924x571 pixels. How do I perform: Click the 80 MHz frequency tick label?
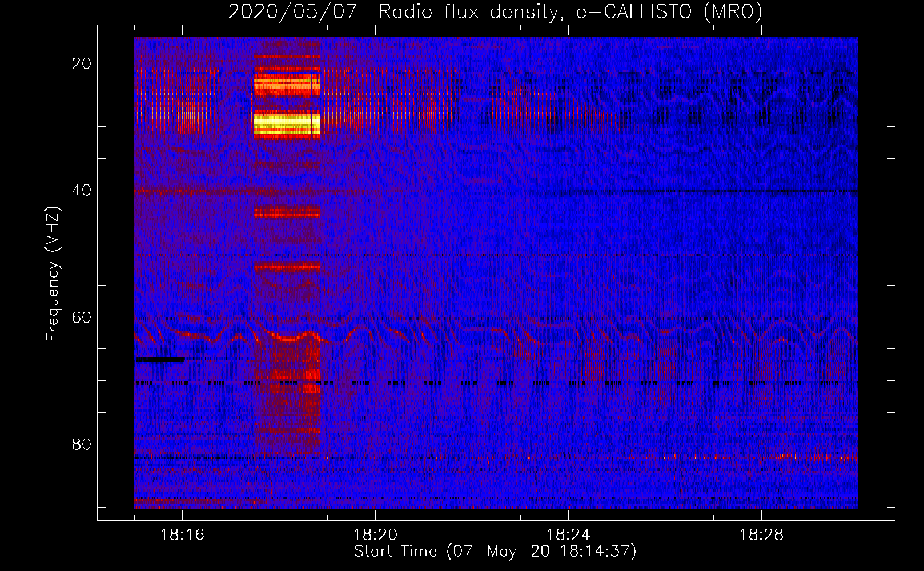[82, 444]
